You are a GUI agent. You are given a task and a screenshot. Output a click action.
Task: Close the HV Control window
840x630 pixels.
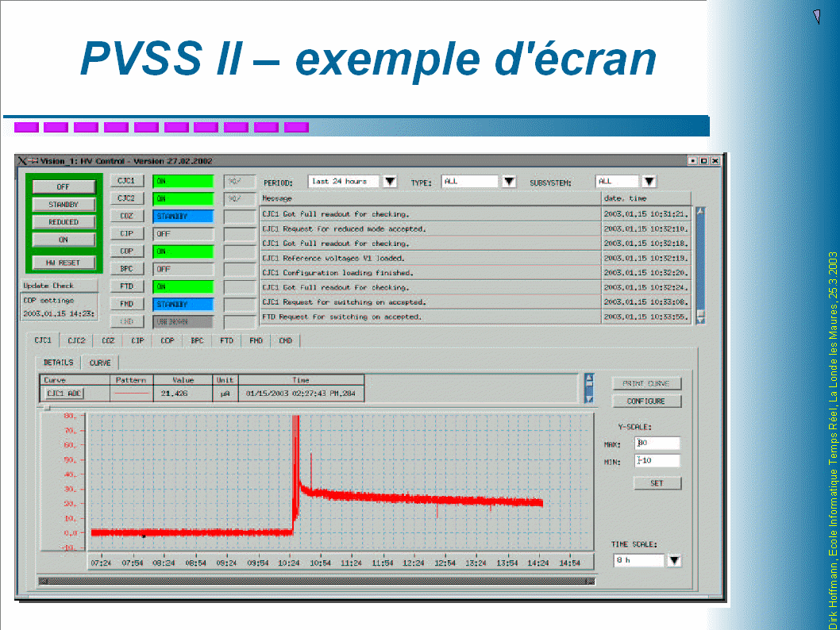pyautogui.click(x=715, y=160)
